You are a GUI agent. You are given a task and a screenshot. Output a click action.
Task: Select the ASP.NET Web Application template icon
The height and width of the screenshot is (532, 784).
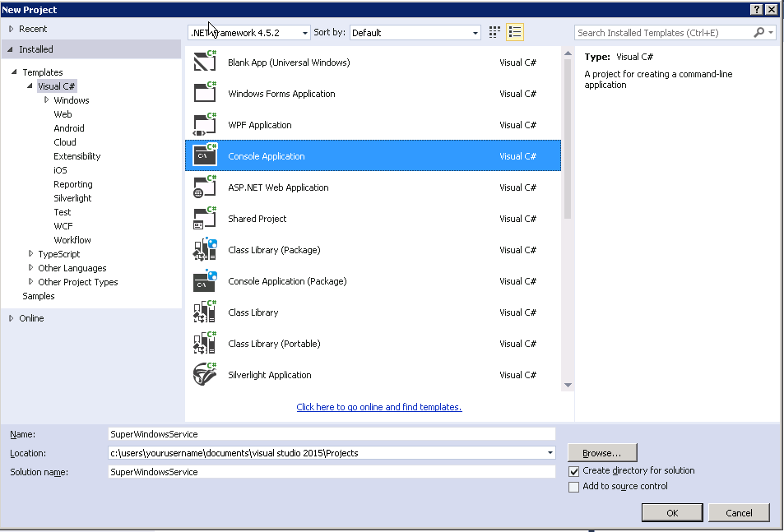205,187
